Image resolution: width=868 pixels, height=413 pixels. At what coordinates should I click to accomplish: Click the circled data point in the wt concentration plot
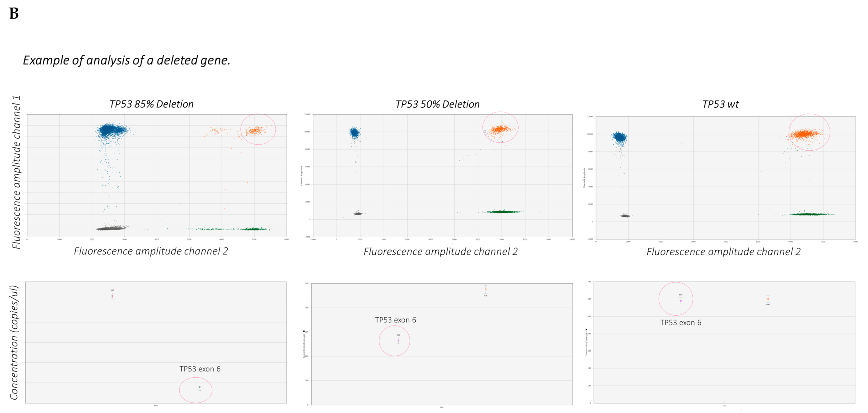tap(681, 301)
